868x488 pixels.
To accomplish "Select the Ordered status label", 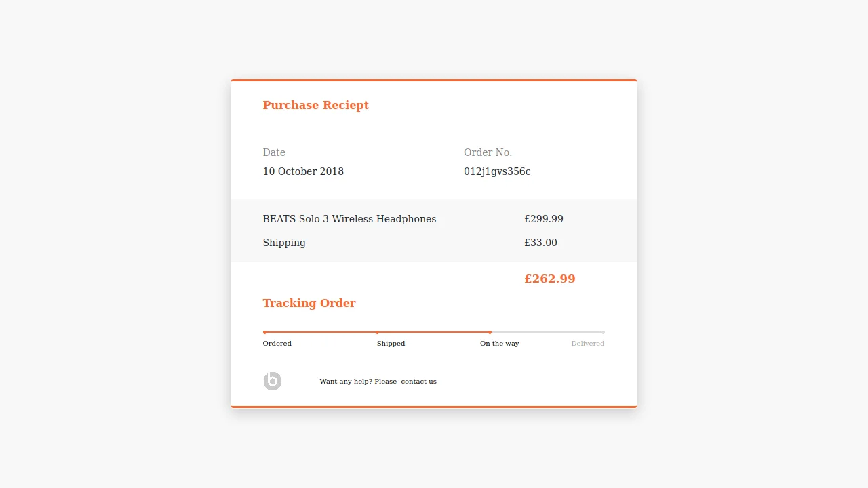I will point(277,343).
